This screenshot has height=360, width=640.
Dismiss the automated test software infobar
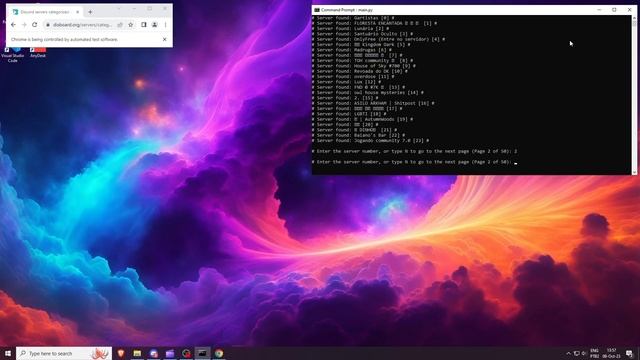coord(164,40)
